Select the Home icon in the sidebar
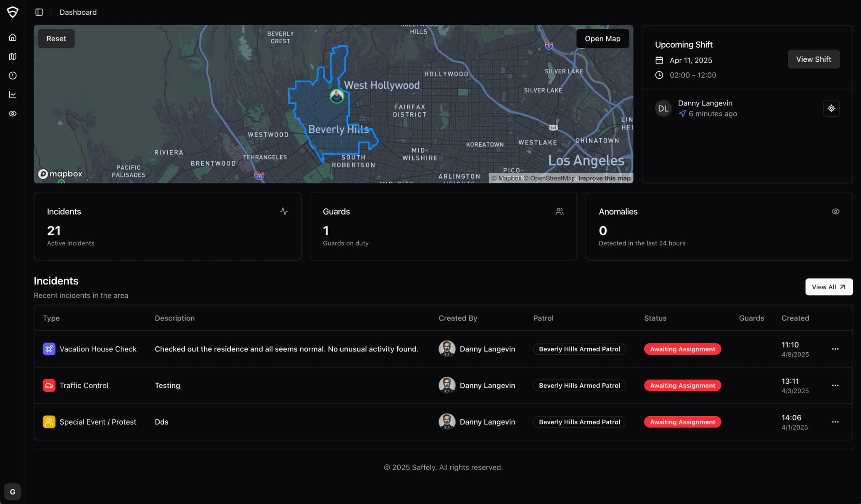Image resolution: width=861 pixels, height=504 pixels. click(13, 37)
